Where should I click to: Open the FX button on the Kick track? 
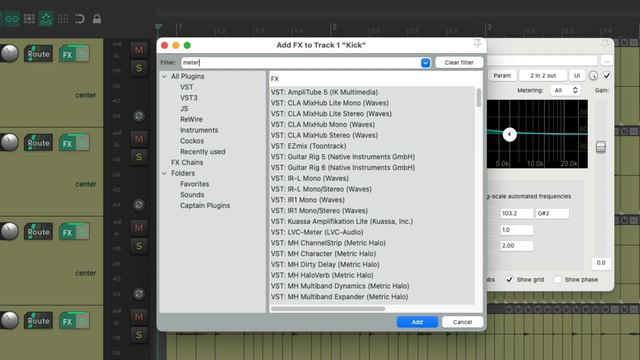67,54
